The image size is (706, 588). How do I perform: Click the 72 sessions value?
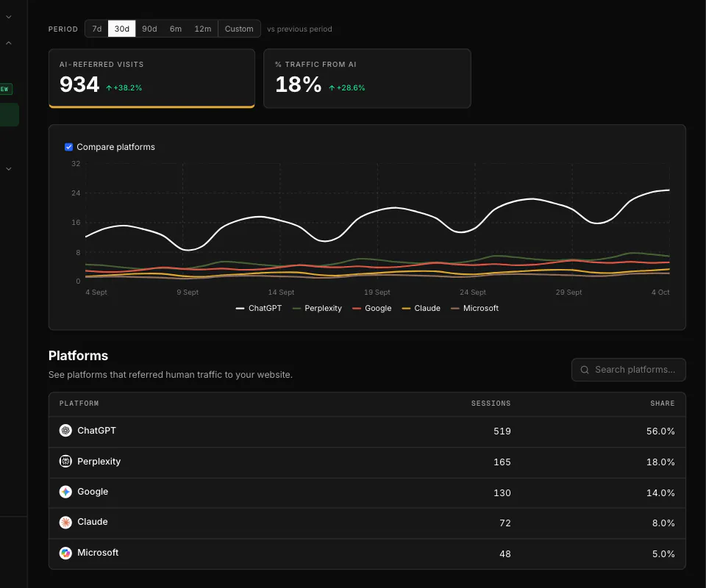(x=505, y=523)
